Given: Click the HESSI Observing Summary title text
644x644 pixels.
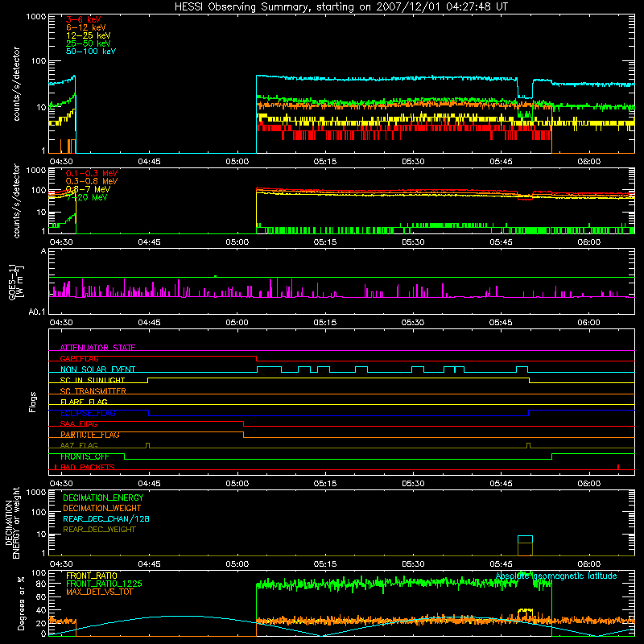Looking at the screenshot, I should pyautogui.click(x=341, y=7).
